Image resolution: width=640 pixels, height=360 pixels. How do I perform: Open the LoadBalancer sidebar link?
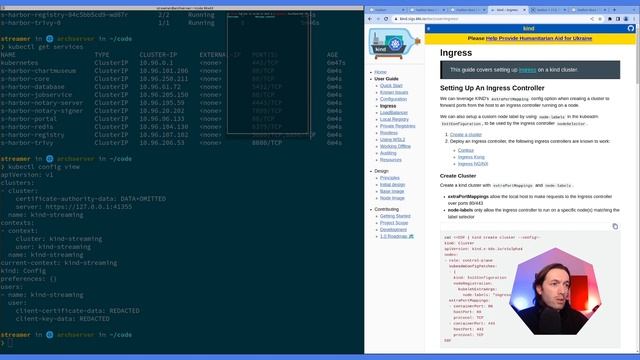point(394,113)
